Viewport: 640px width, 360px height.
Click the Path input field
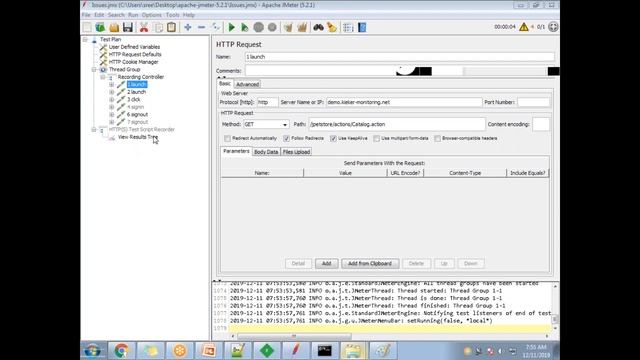(x=397, y=124)
